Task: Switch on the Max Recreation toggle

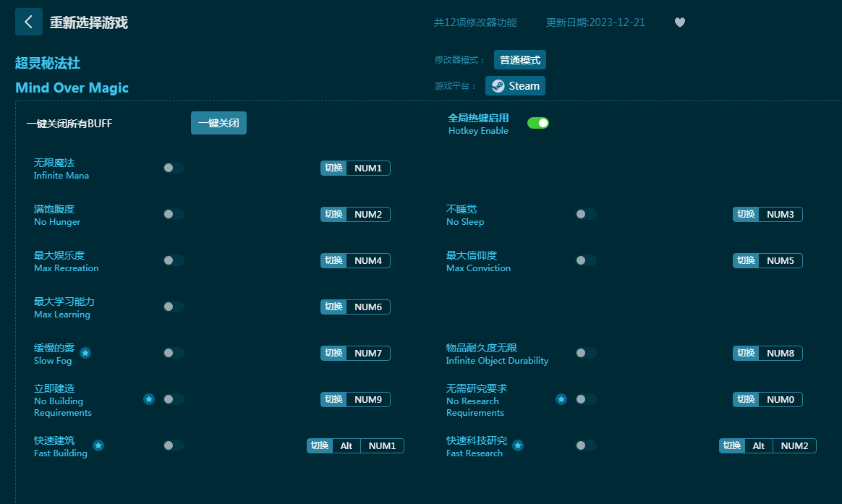Action: pyautogui.click(x=174, y=260)
